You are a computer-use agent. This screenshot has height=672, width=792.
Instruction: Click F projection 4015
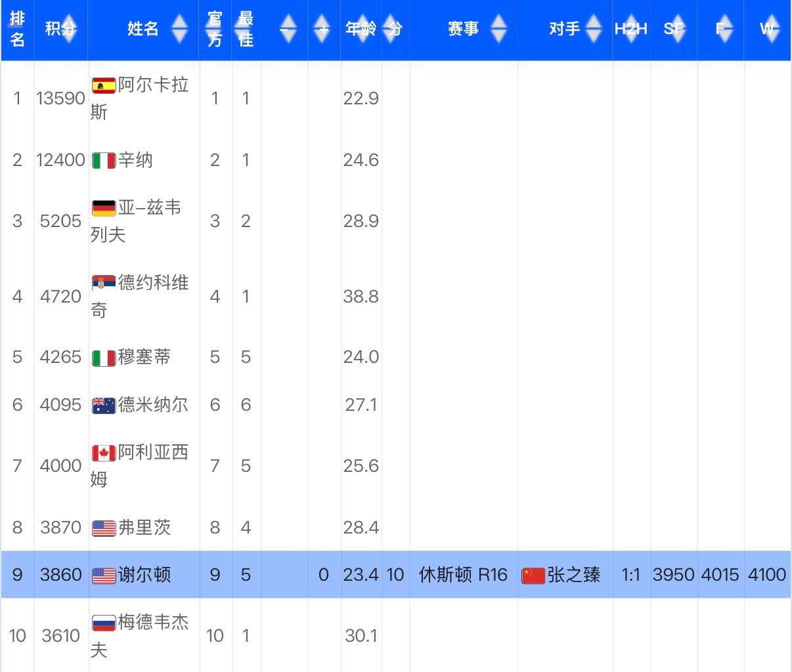pyautogui.click(x=720, y=575)
